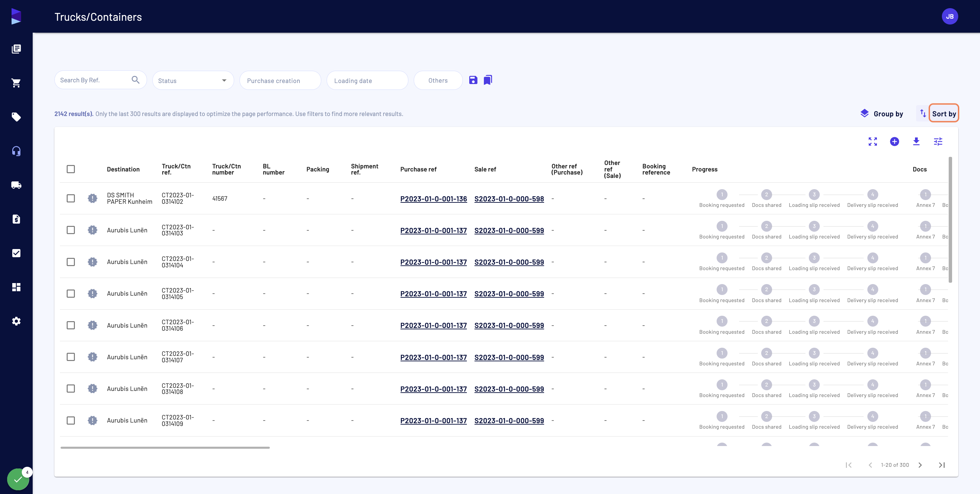This screenshot has width=980, height=494.
Task: Jump to last results page
Action: point(942,465)
